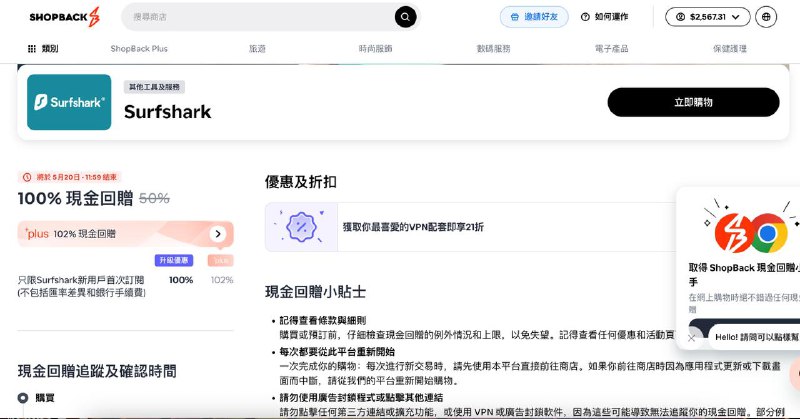Screen dimensions: 800x419
Task: Click the 現金回贈小貼士 heading
Action: (x=315, y=291)
